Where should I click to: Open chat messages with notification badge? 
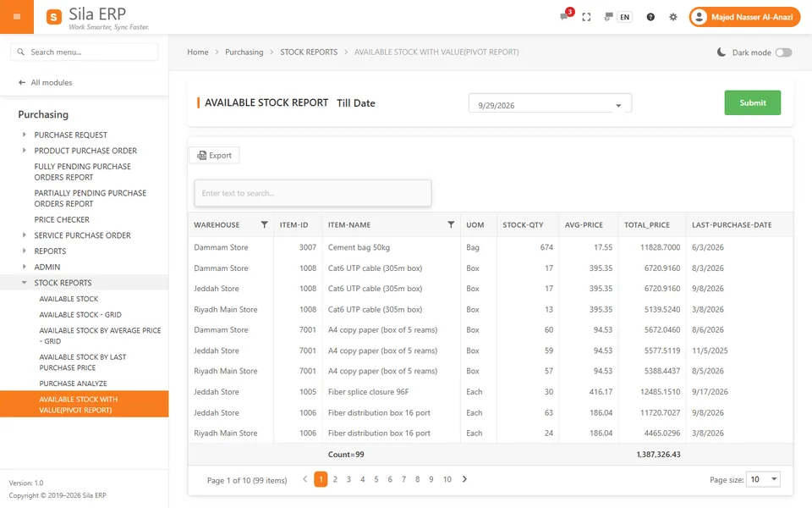click(564, 17)
